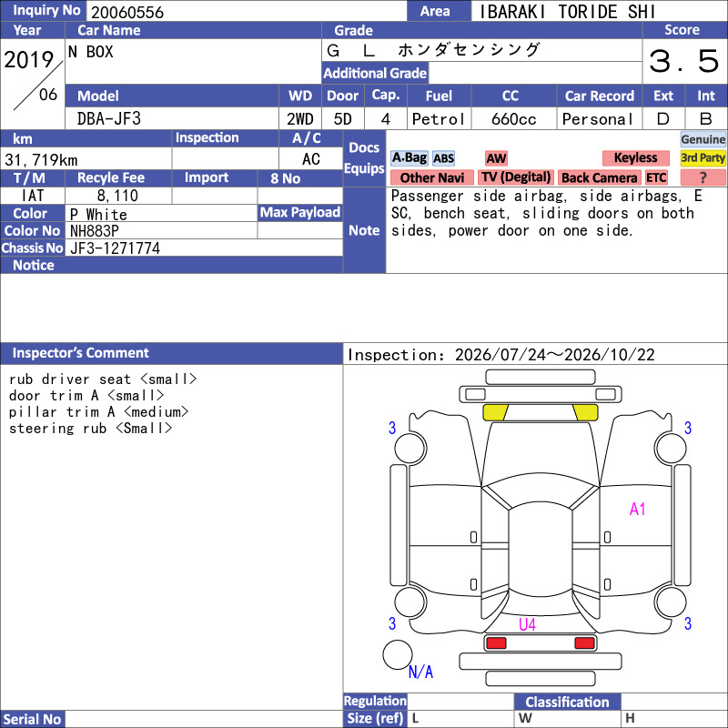
Task: Click the U4 mark on rear diagram
Action: coord(527,624)
